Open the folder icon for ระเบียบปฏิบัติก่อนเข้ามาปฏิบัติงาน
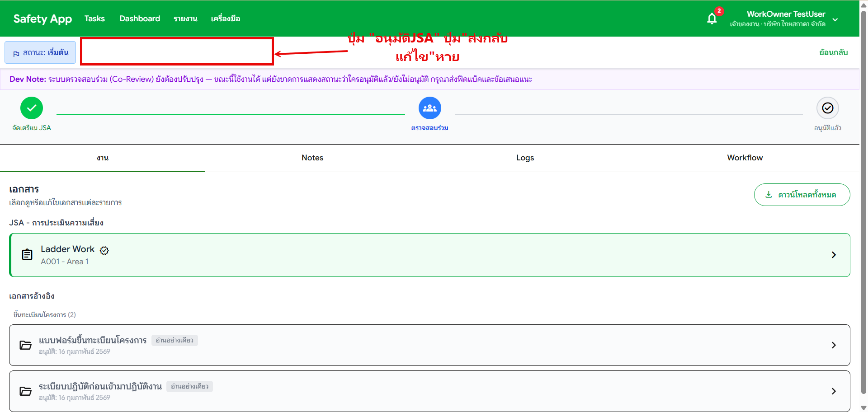The image size is (868, 412). 26,391
